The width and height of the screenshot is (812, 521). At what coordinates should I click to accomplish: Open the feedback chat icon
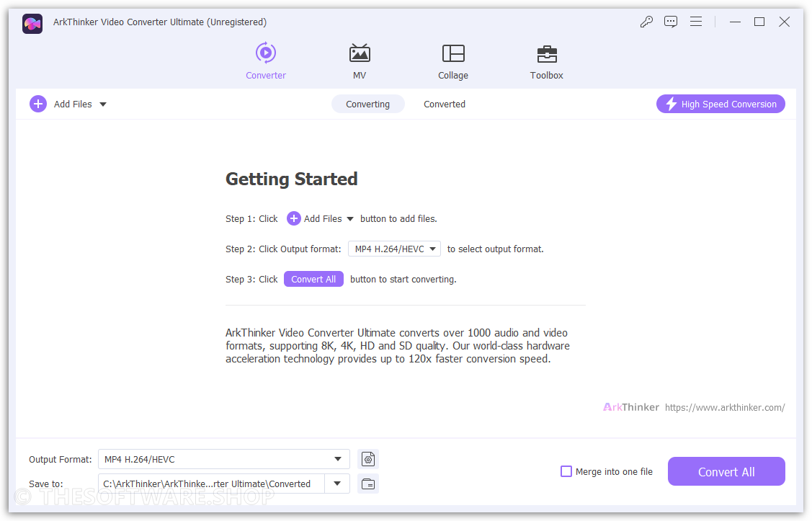(x=671, y=22)
